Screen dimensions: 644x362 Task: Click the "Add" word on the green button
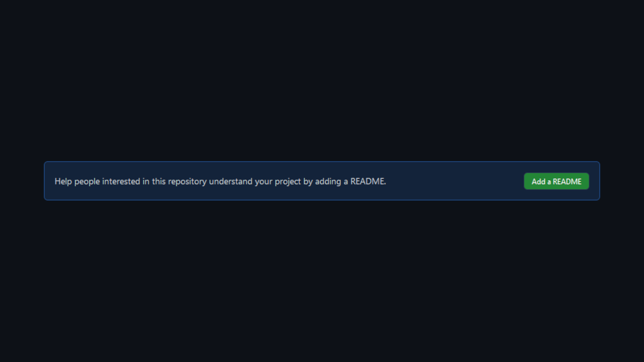tap(538, 182)
